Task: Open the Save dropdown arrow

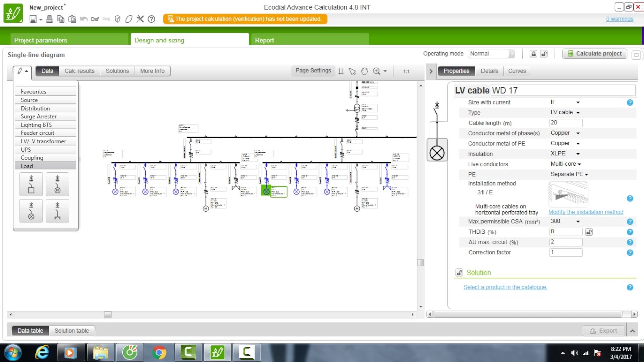Action: coord(41,20)
